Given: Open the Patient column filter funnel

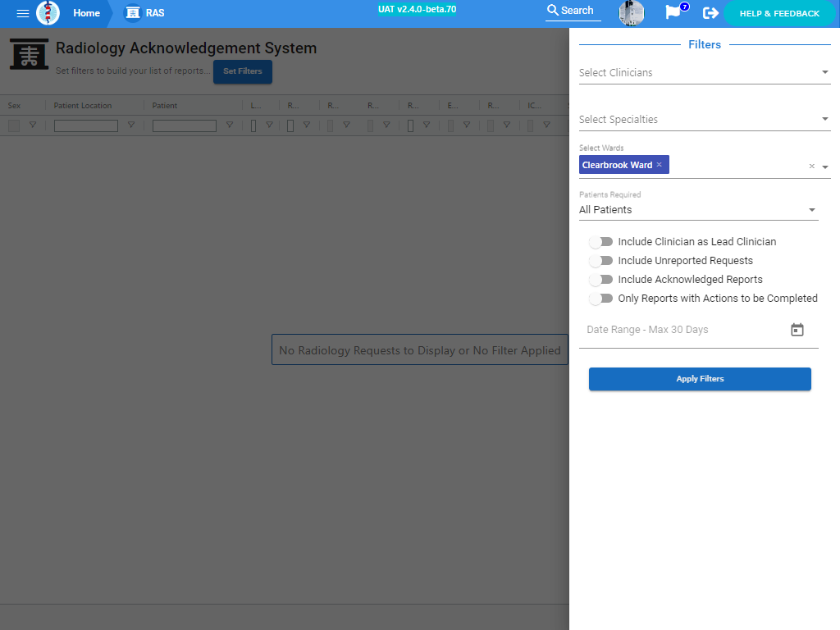Looking at the screenshot, I should tap(230, 125).
